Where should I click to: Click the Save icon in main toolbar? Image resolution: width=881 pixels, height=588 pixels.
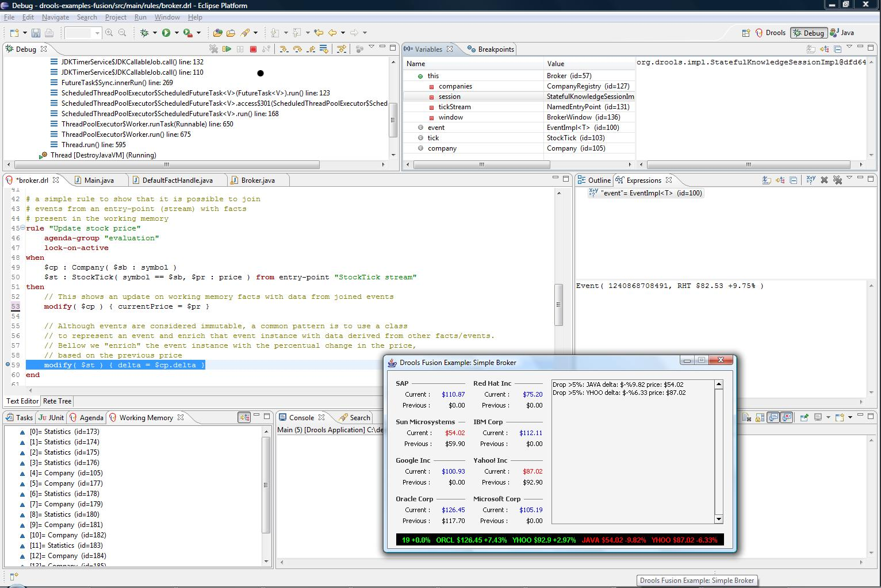[x=36, y=33]
